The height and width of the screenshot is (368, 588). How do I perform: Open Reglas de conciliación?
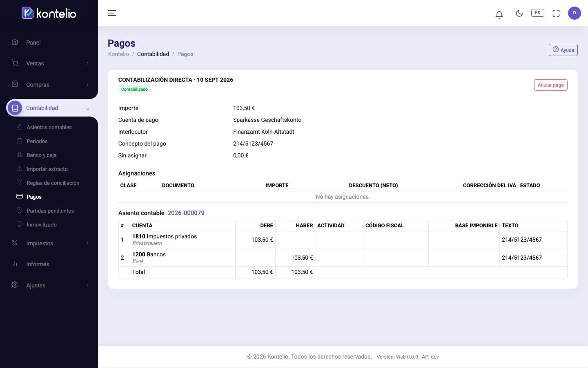(53, 183)
